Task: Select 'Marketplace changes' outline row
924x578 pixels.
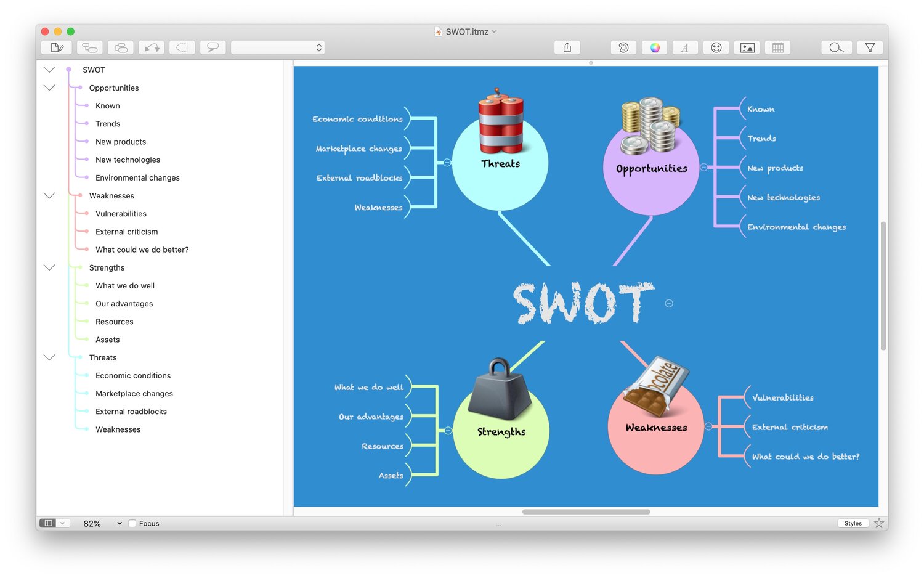Action: tap(134, 394)
